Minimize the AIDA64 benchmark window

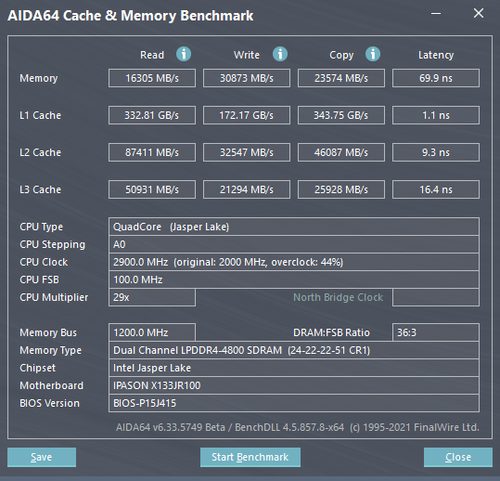coord(436,14)
